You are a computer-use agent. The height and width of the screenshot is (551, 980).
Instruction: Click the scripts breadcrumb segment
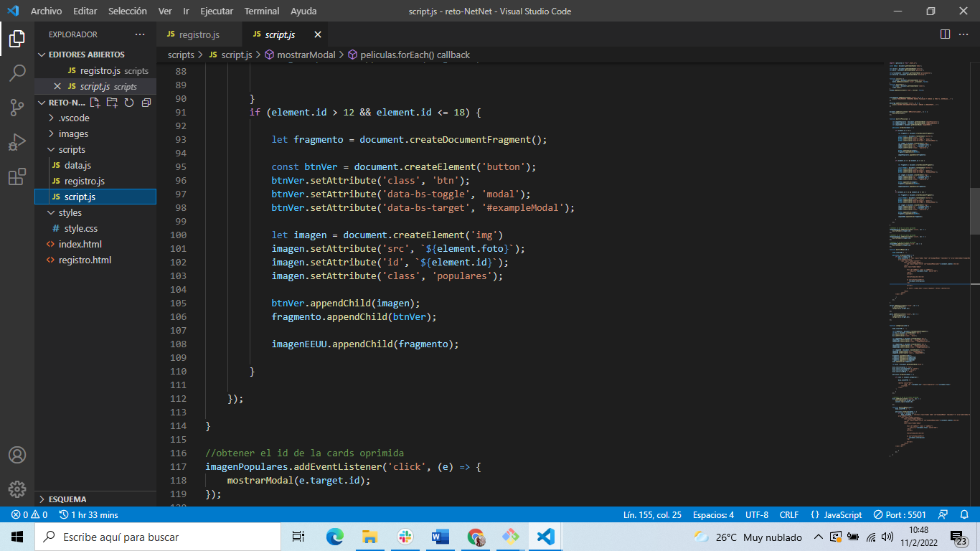[x=181, y=55]
